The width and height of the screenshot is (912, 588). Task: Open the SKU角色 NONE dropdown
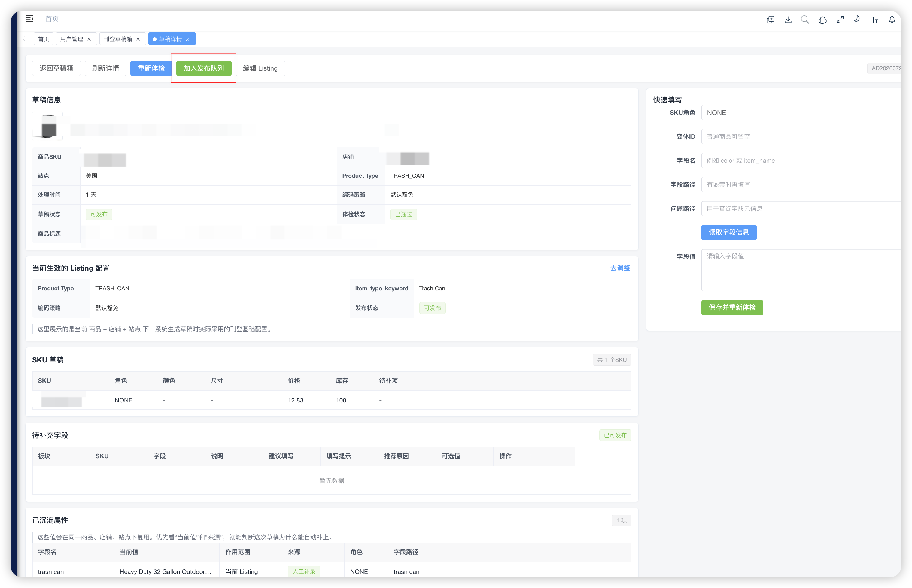click(x=801, y=113)
